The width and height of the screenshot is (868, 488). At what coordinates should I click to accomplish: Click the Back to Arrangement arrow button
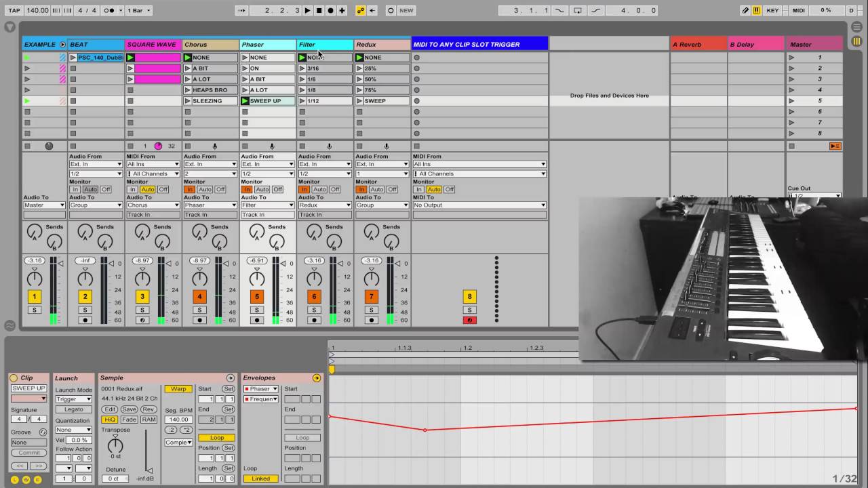click(x=372, y=10)
